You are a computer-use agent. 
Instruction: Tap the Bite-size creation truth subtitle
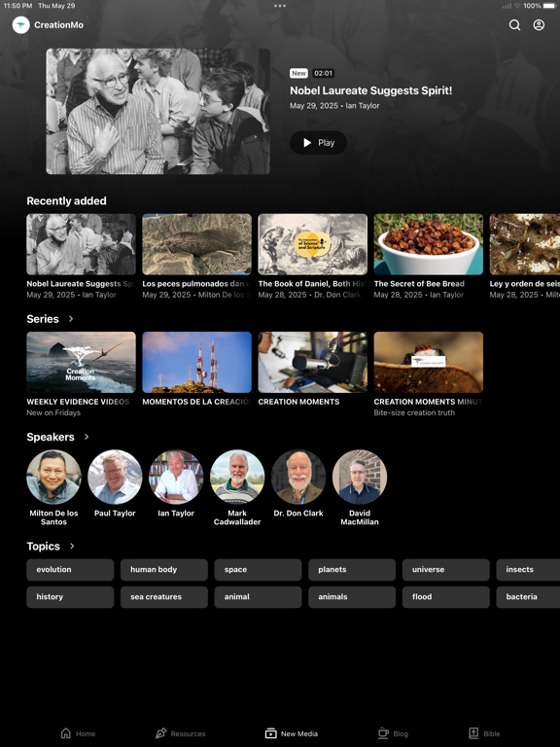(x=414, y=412)
